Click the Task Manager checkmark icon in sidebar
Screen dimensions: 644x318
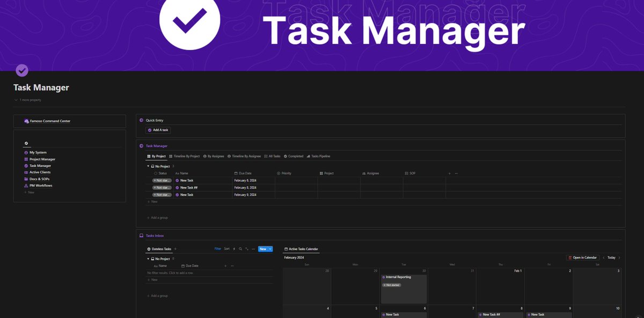26,166
